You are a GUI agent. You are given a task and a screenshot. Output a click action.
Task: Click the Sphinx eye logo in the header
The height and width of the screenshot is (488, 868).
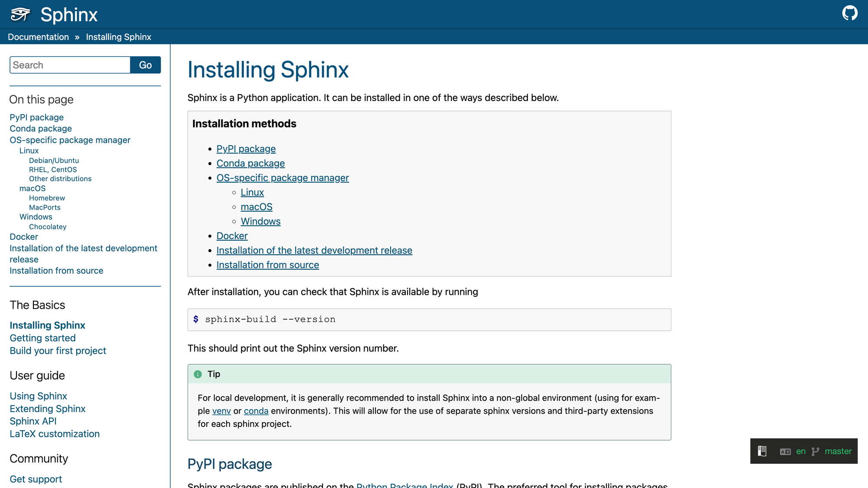[20, 14]
